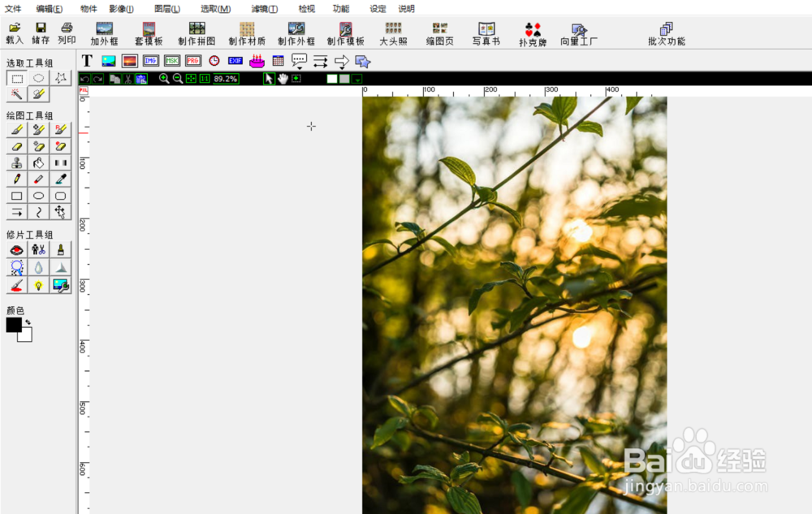
Task: Add the PRG object
Action: 193,61
